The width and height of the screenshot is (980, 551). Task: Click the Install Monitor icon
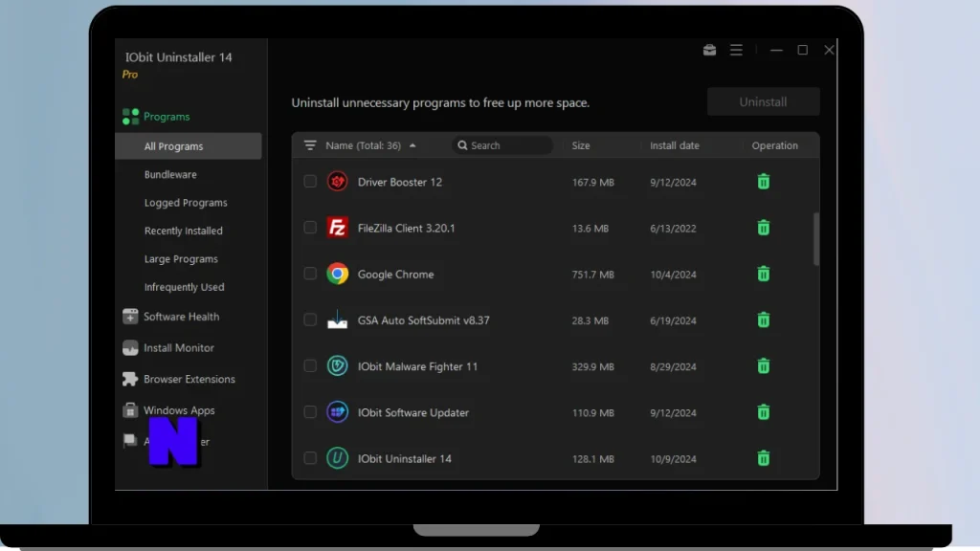click(130, 348)
